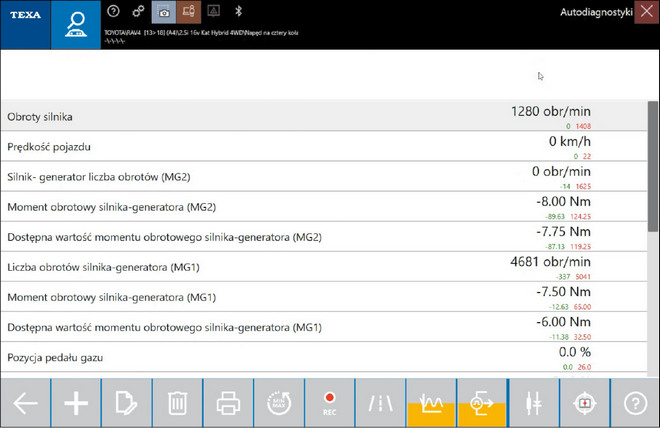Open the sliders adjustment icon
660x428 pixels.
(x=534, y=403)
